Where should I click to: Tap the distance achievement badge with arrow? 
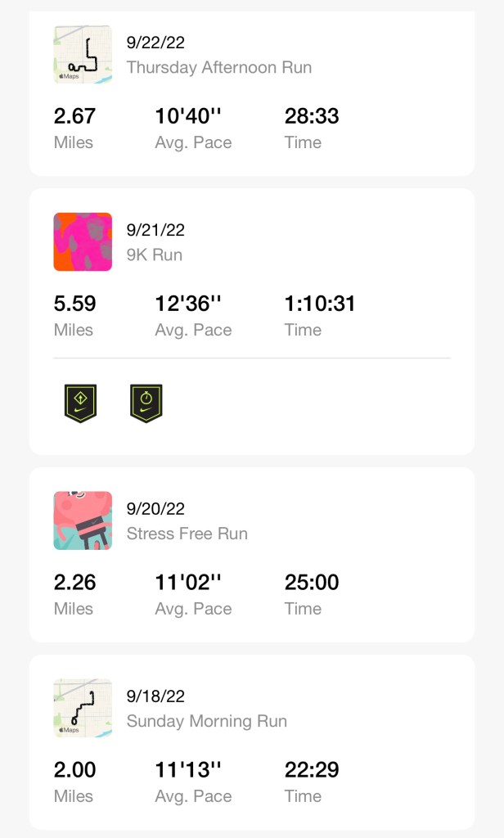pos(80,403)
